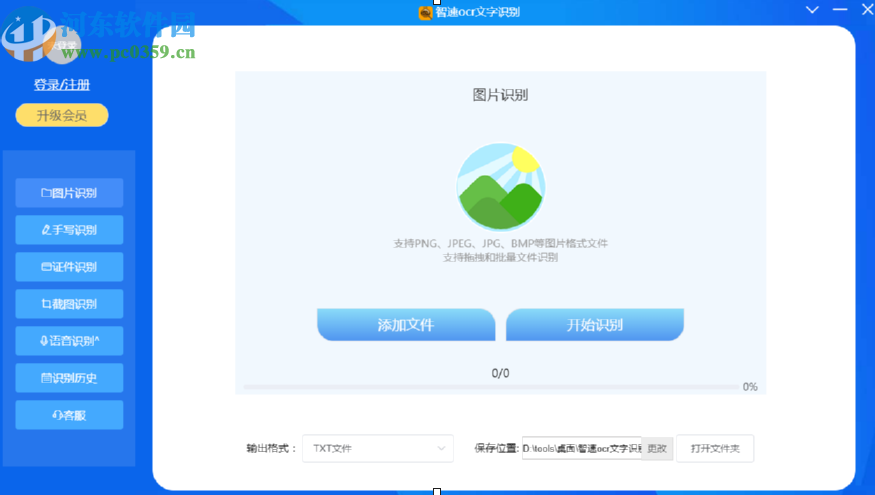Click the 添加文件 button
Viewport: 875px width, 495px height.
pos(406,325)
